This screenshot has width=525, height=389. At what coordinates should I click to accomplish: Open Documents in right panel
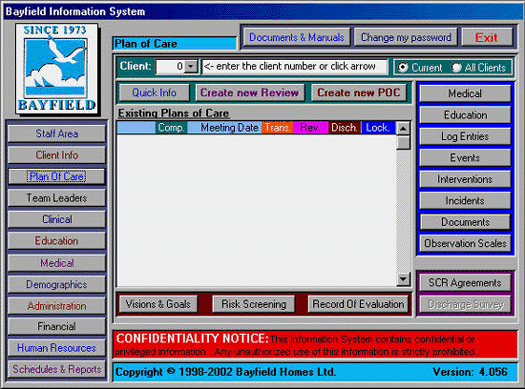click(465, 222)
